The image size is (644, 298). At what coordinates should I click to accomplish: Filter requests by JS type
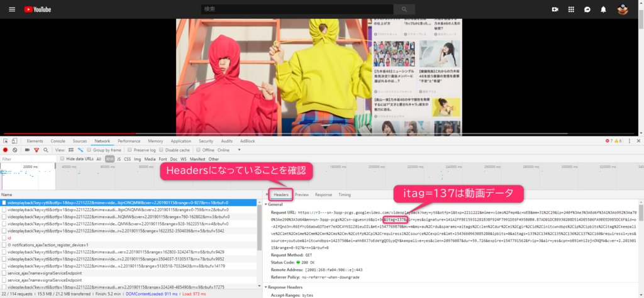point(119,159)
